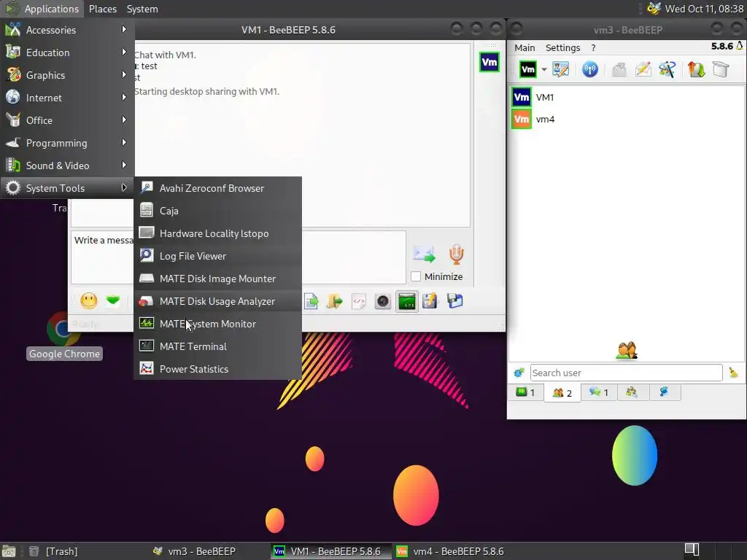Expand the Graphics submenu
This screenshot has height=560, width=747.
click(67, 75)
